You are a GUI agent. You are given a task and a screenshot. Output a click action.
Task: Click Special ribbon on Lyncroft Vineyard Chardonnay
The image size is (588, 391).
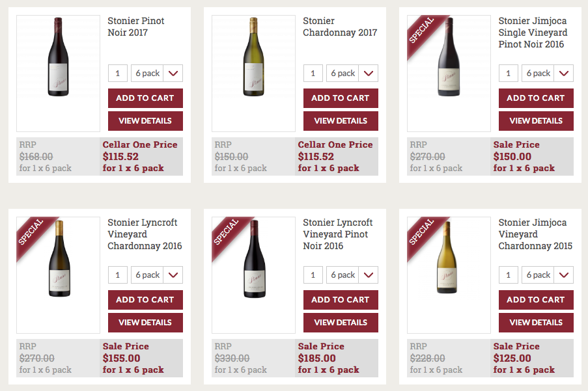(x=31, y=232)
